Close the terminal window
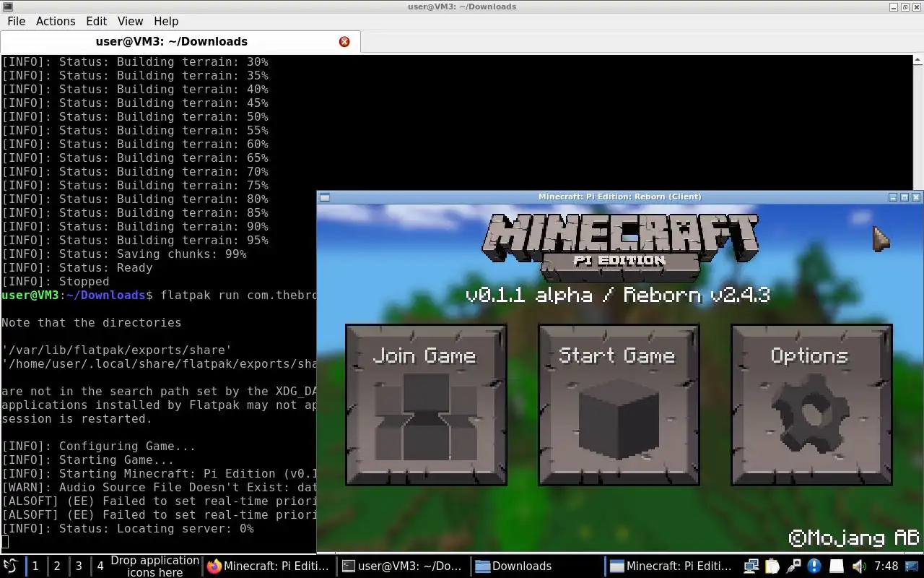924x578 pixels. [916, 7]
